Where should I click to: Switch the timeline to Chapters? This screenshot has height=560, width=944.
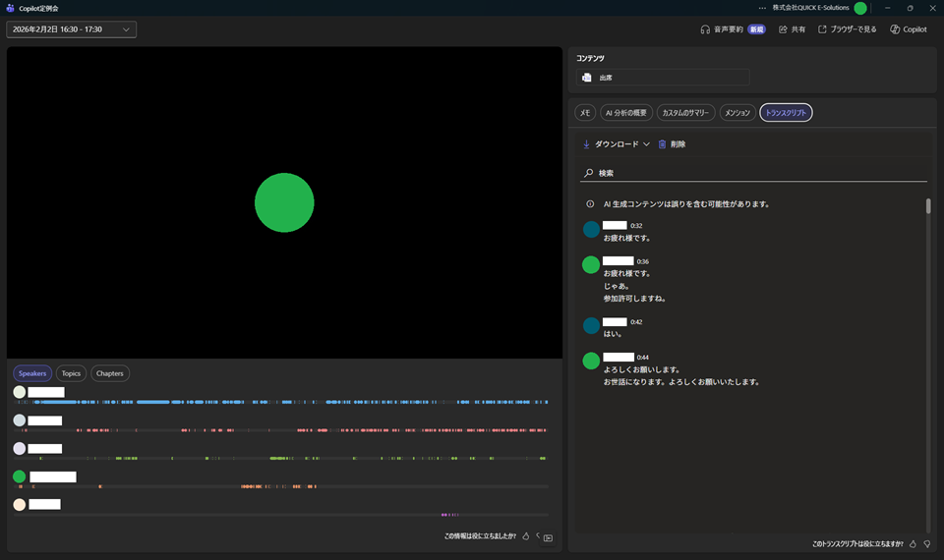pos(110,373)
